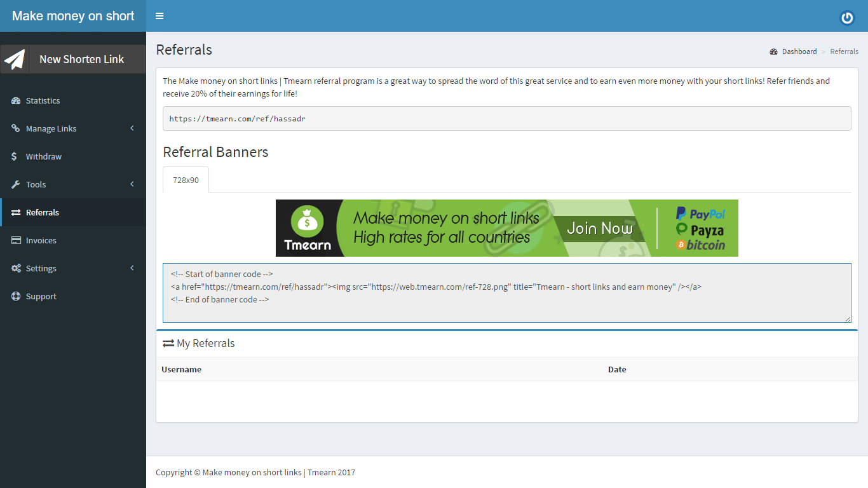The height and width of the screenshot is (488, 868).
Task: Click the paper plane icon
Action: click(15, 59)
